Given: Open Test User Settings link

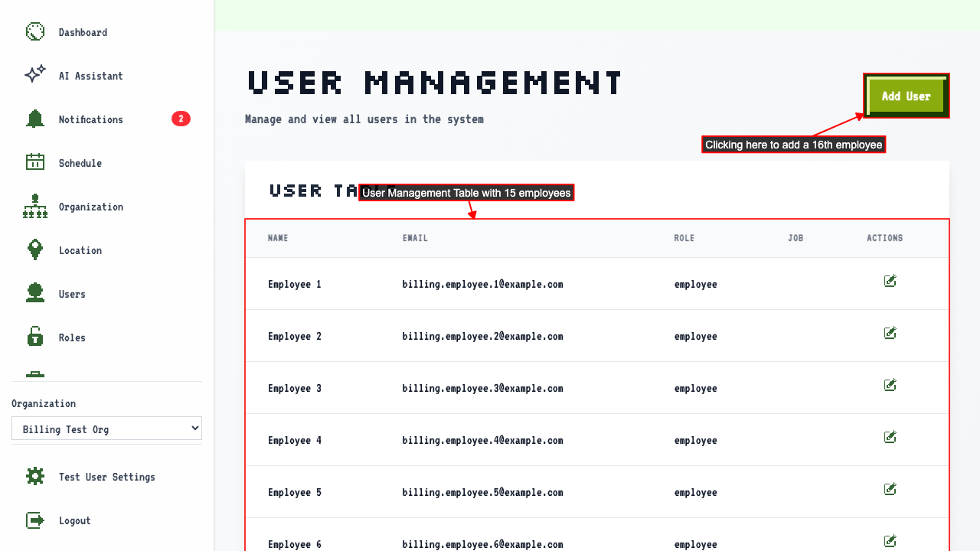Looking at the screenshot, I should 106,477.
